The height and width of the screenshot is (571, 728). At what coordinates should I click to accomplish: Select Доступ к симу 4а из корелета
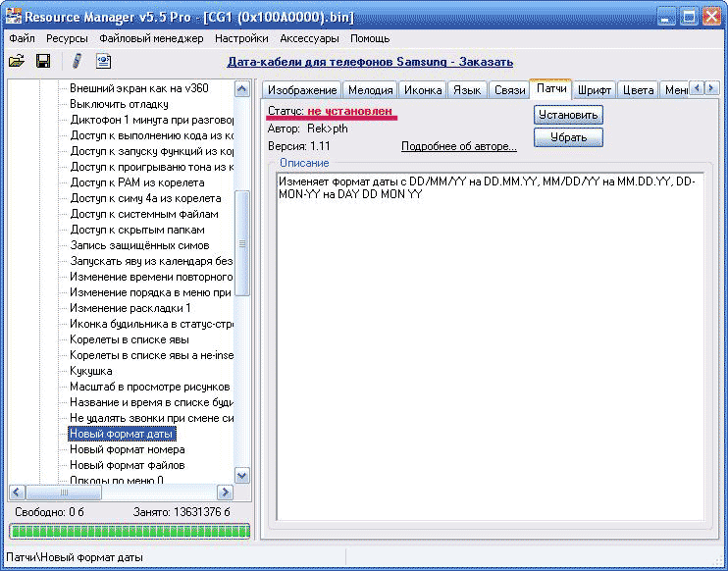click(145, 198)
